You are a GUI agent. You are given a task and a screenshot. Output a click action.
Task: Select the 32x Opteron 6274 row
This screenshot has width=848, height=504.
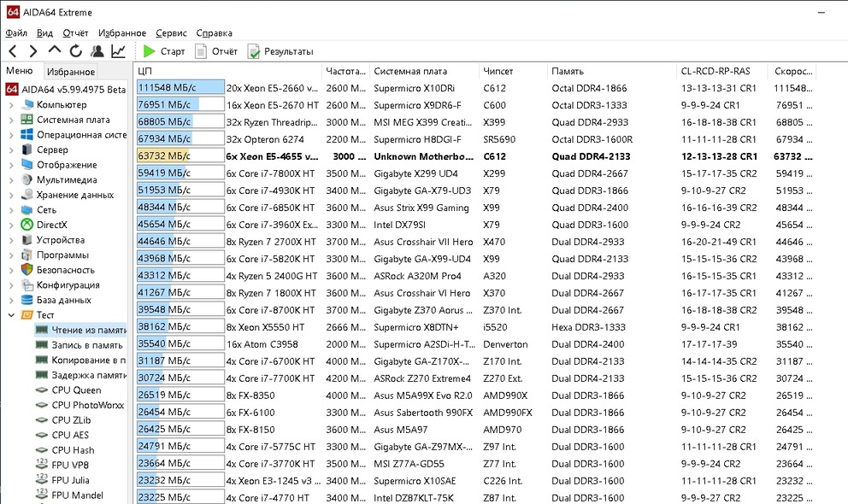[x=476, y=139]
